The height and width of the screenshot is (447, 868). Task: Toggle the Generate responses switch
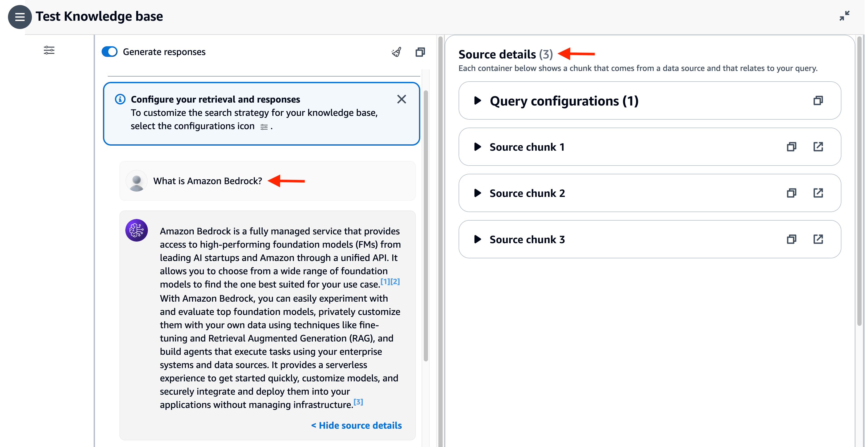(110, 52)
